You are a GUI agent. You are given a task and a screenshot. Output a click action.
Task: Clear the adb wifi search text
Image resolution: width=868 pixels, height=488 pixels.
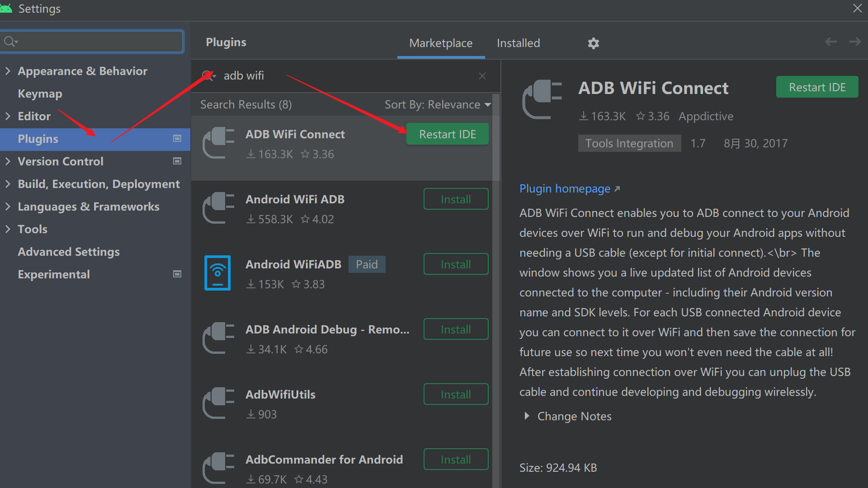482,76
